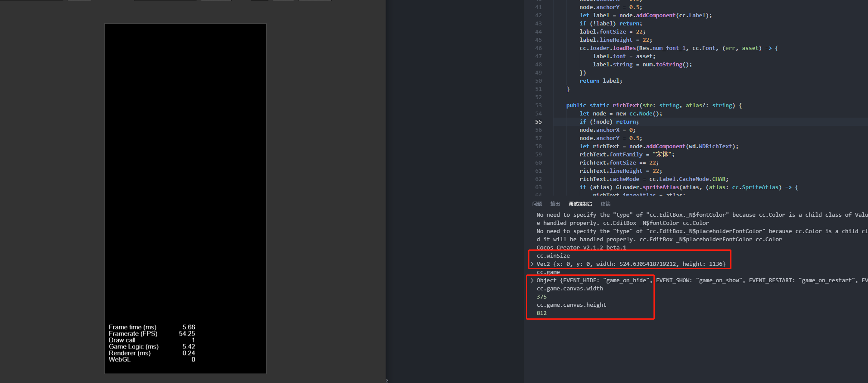Click the WebGL stat label in preview
This screenshot has width=868, height=383.
(119, 360)
